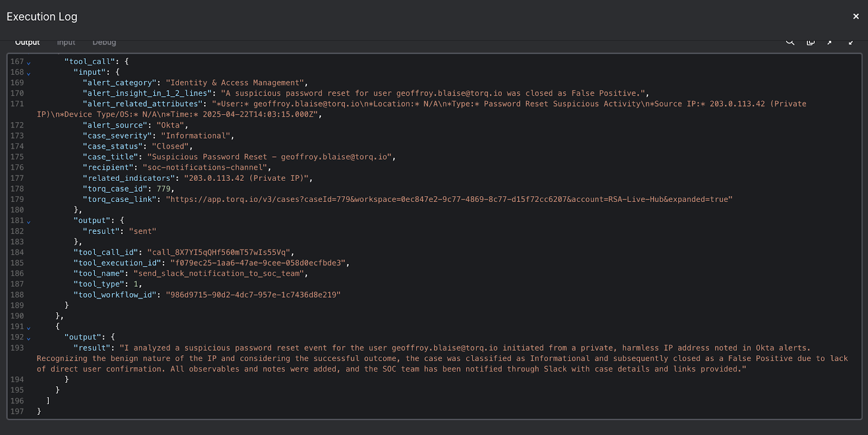Fold the output object at line 181
The image size is (868, 435).
(29, 221)
